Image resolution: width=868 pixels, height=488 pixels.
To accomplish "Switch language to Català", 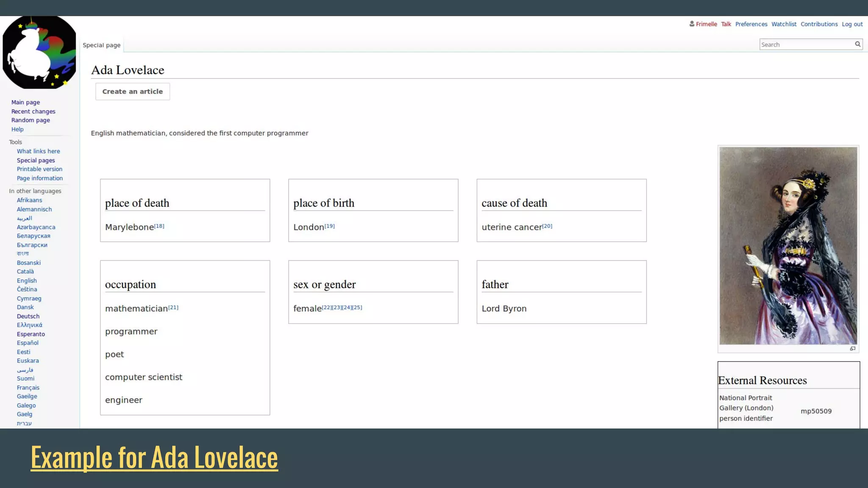I will [x=25, y=272].
